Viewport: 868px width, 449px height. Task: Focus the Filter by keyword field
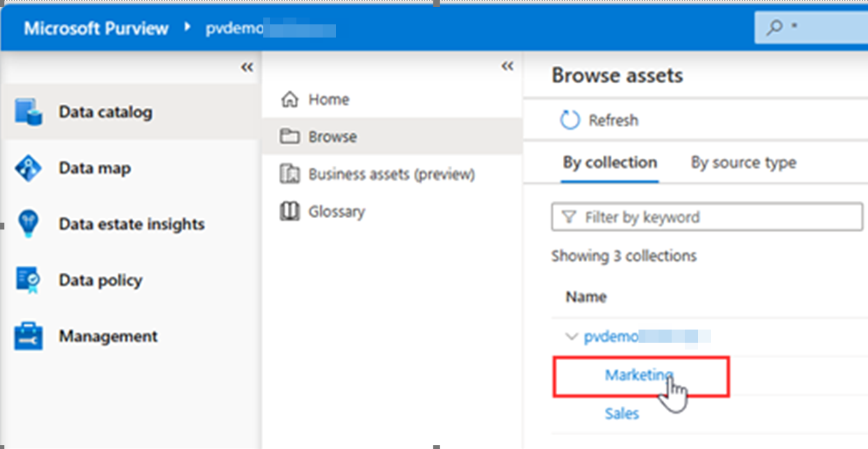707,217
